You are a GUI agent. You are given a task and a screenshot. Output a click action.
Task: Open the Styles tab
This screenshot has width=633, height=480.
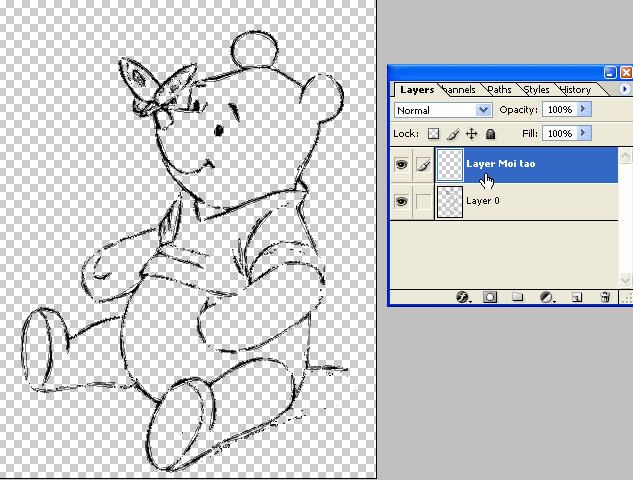click(x=536, y=90)
